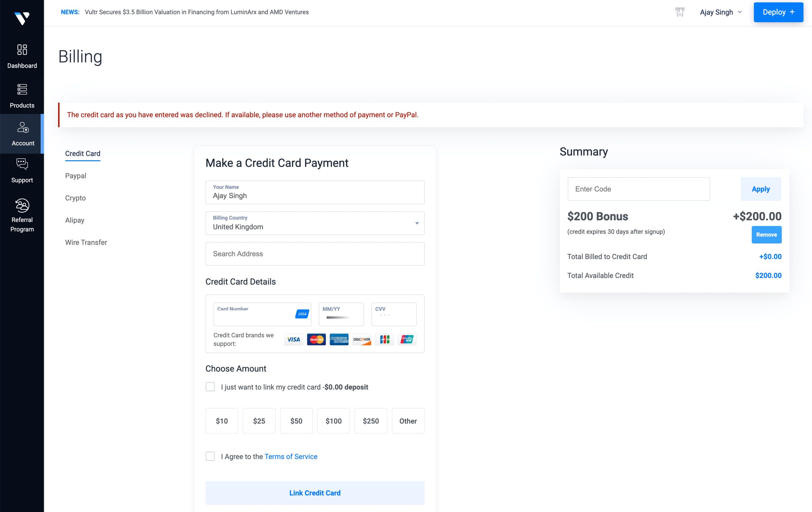Viewport: 812px width, 512px height.
Task: Select the Credit Card tab
Action: (82, 153)
